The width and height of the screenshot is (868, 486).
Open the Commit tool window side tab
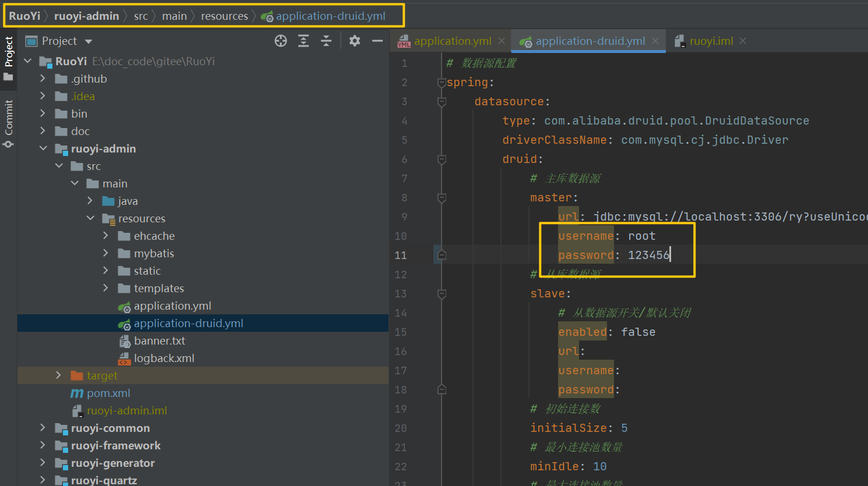[8, 123]
